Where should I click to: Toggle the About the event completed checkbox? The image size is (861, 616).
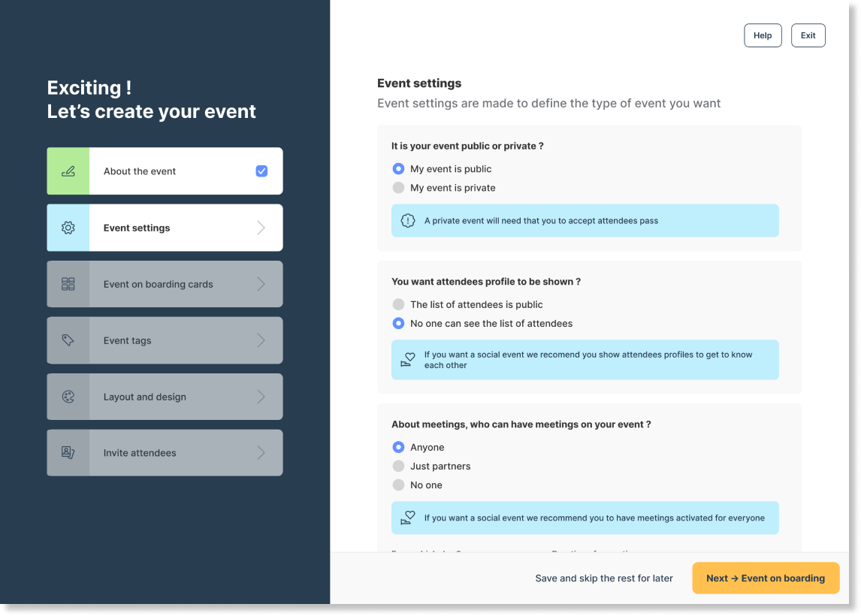[262, 171]
